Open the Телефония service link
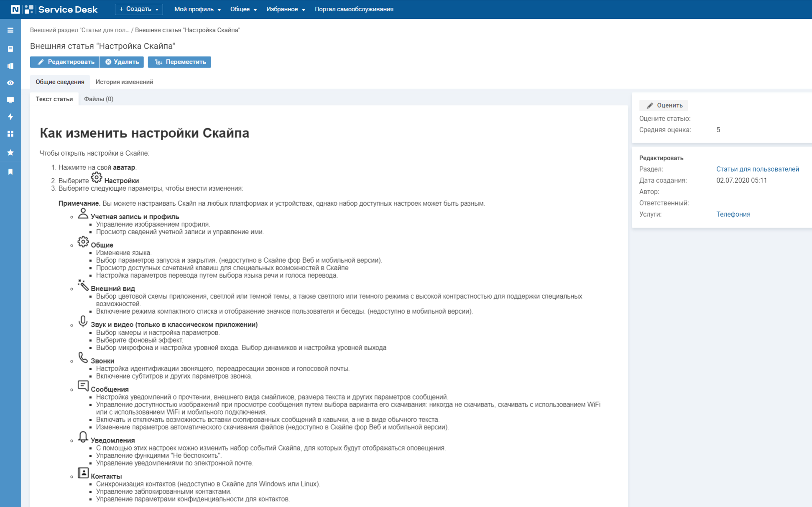 point(733,214)
